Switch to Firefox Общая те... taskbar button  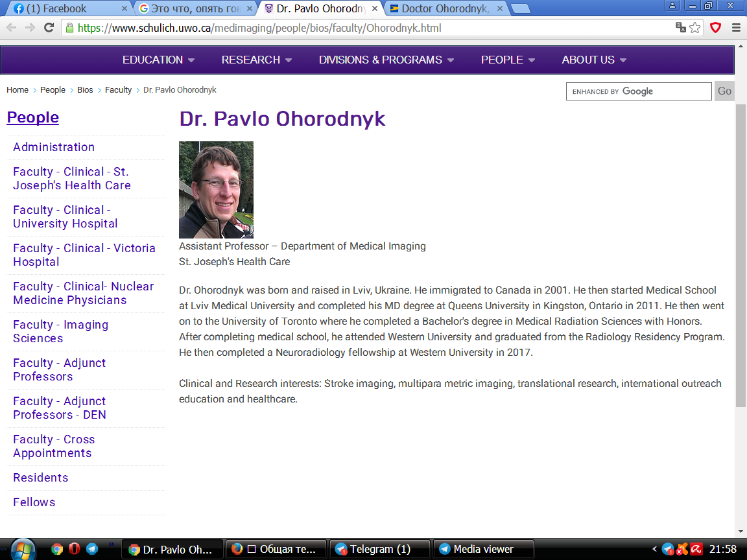click(x=276, y=550)
